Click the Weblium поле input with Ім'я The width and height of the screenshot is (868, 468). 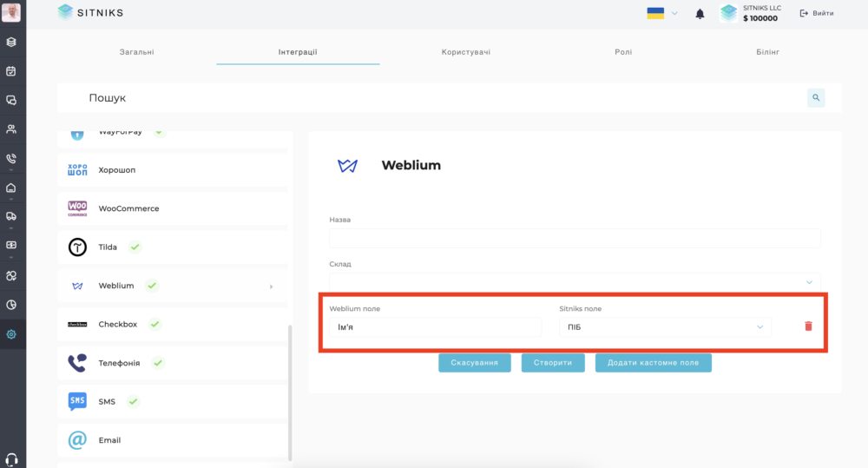435,326
